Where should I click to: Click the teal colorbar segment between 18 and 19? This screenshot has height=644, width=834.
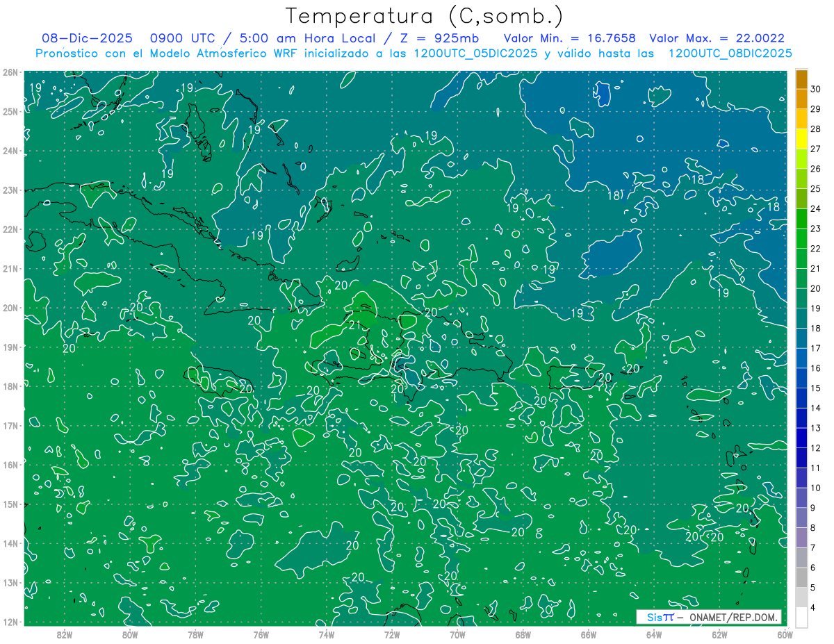coord(801,318)
